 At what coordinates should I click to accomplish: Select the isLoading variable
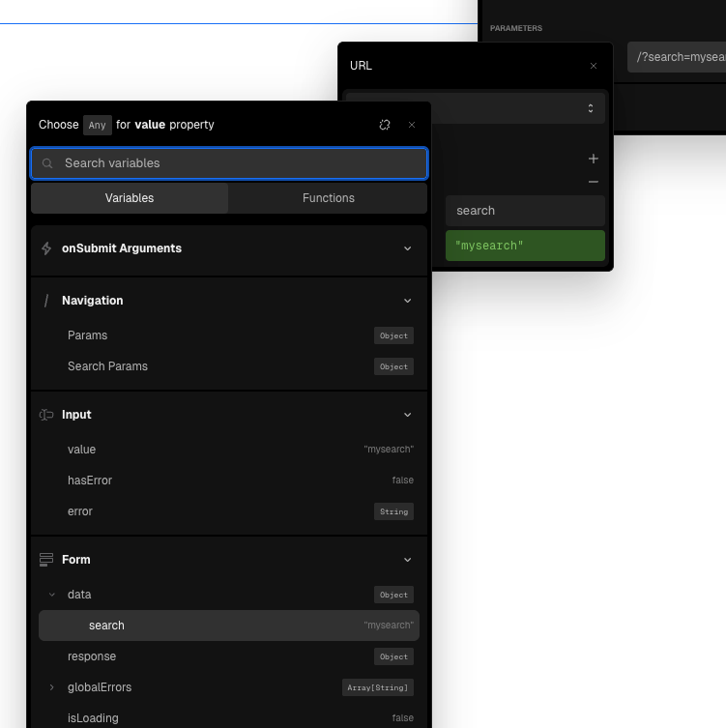(229, 717)
